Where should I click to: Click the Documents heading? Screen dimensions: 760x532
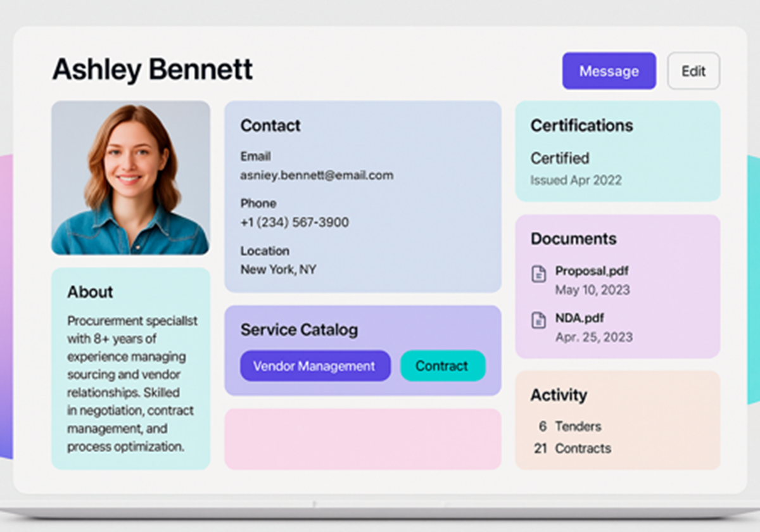(x=573, y=239)
